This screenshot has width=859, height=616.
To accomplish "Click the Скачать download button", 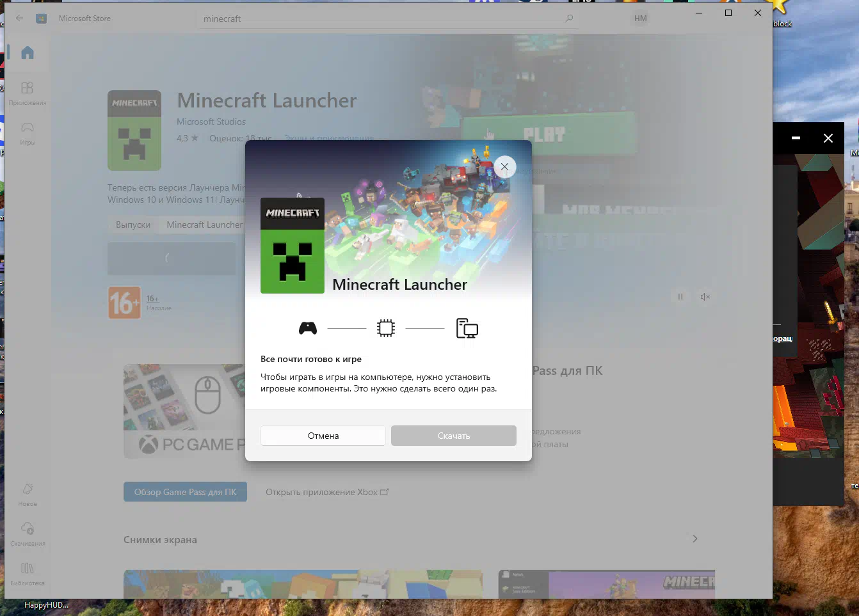I will tap(453, 436).
